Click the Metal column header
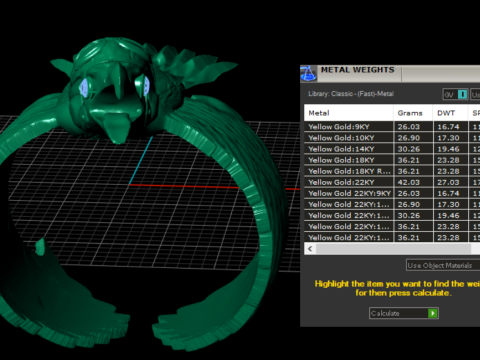This screenshot has height=360, width=480. click(x=349, y=113)
